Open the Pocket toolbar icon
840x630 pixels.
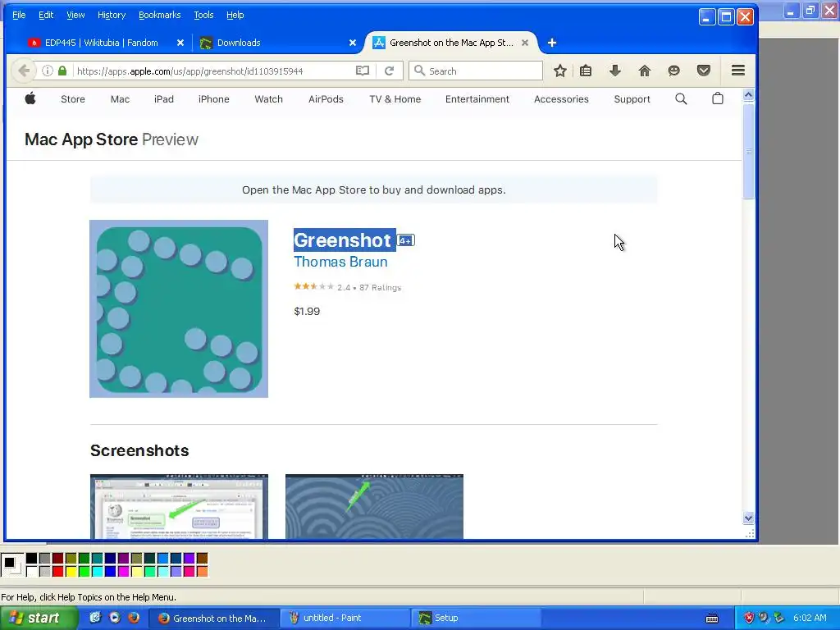[703, 71]
